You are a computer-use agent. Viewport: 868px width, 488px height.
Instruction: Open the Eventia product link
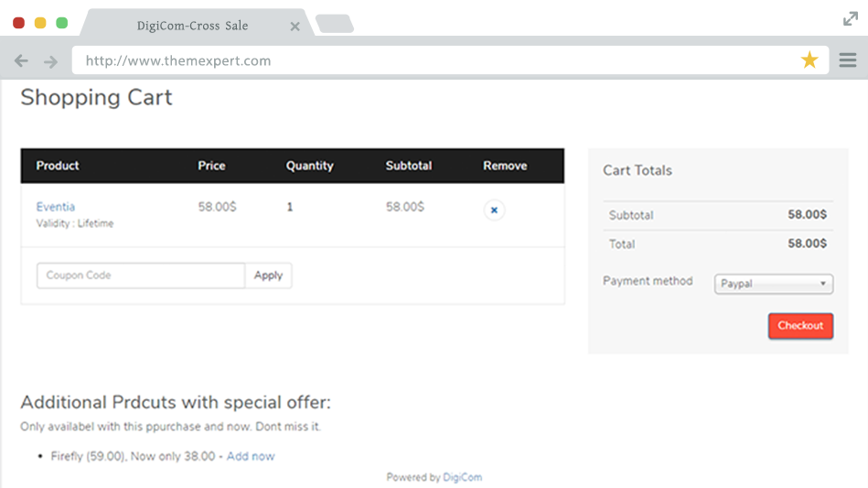point(56,207)
